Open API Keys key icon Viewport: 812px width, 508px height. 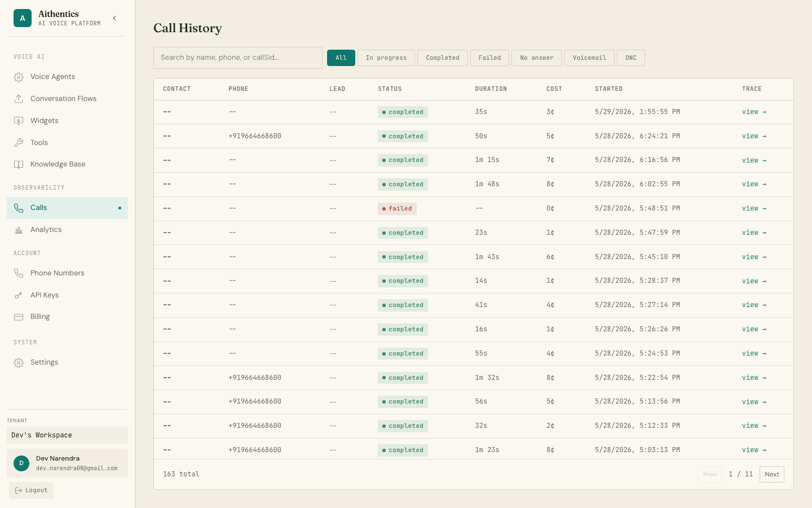[19, 295]
